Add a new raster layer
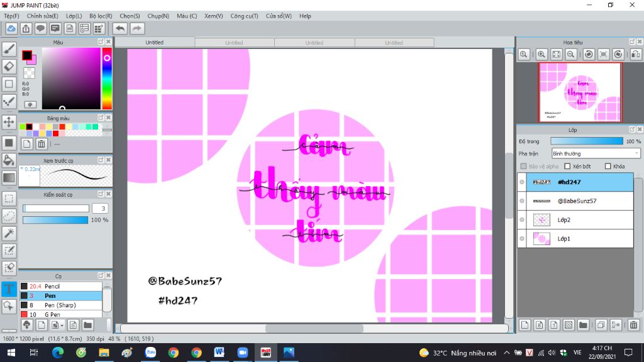644x362 pixels. [x=525, y=325]
